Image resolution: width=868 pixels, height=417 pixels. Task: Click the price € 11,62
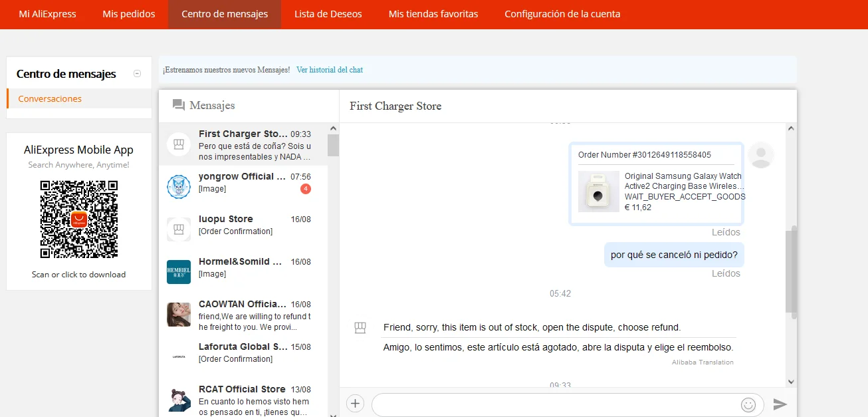tap(638, 208)
